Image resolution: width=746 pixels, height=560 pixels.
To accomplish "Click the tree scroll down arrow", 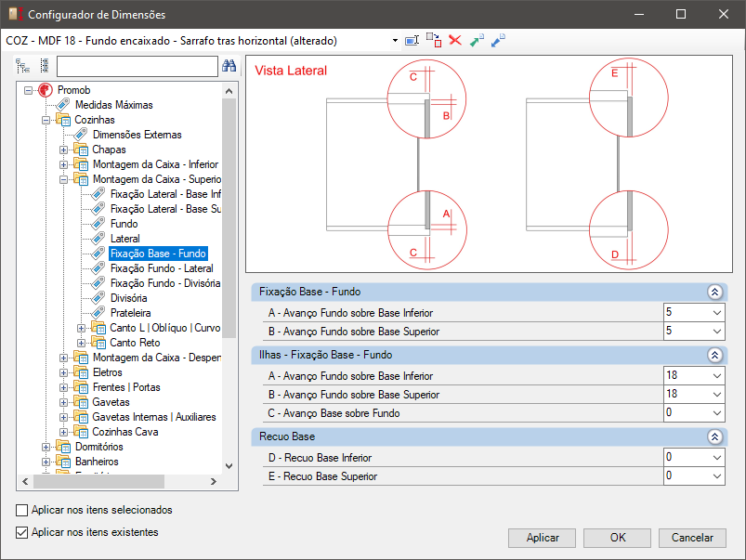I will tap(229, 466).
